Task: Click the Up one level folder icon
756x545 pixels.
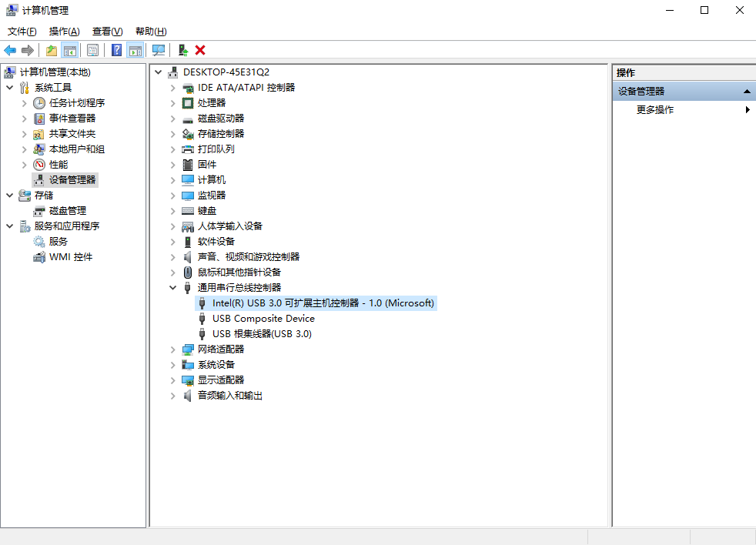Action: (x=51, y=50)
